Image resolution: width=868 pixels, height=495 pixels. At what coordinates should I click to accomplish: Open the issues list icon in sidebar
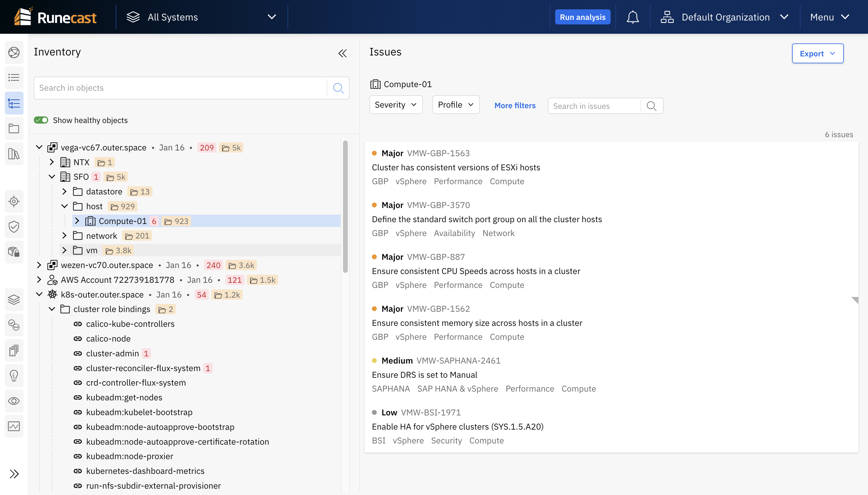point(14,77)
